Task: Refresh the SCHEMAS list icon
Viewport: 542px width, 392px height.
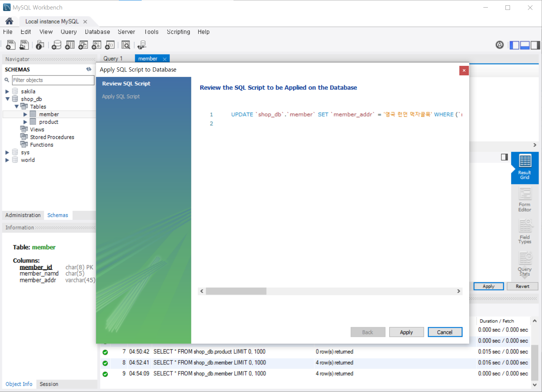Action: click(89, 69)
